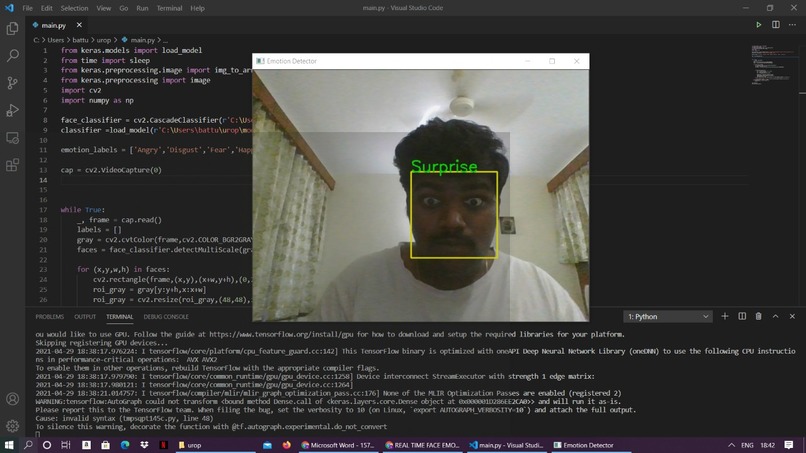Image resolution: width=806 pixels, height=453 pixels.
Task: Switch to 'Microsoft Word' Chrome taskbar item
Action: point(339,445)
